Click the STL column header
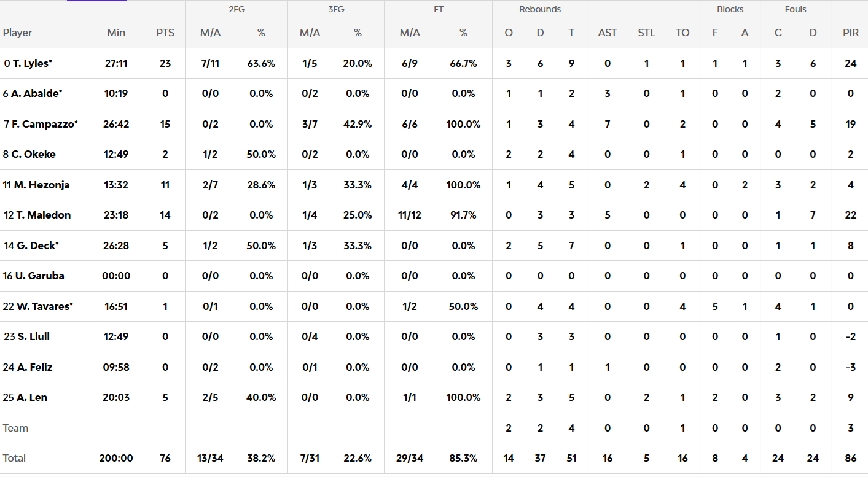 tap(646, 33)
